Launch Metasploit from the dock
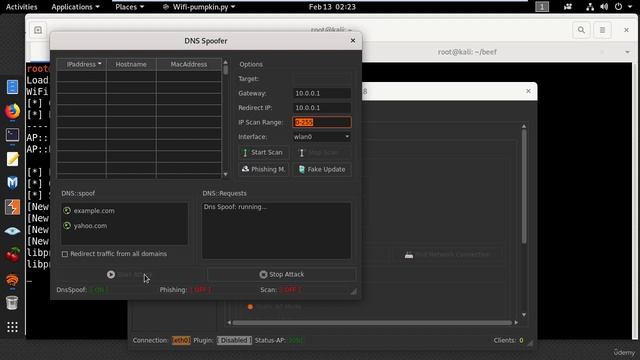Screen dimensions: 640x360 pos(12,182)
